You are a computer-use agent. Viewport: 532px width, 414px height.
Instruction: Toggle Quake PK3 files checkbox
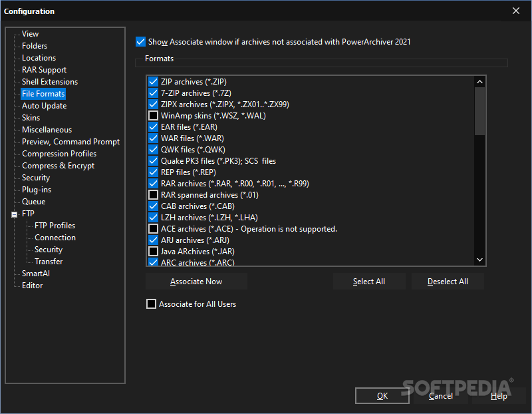[x=154, y=161]
